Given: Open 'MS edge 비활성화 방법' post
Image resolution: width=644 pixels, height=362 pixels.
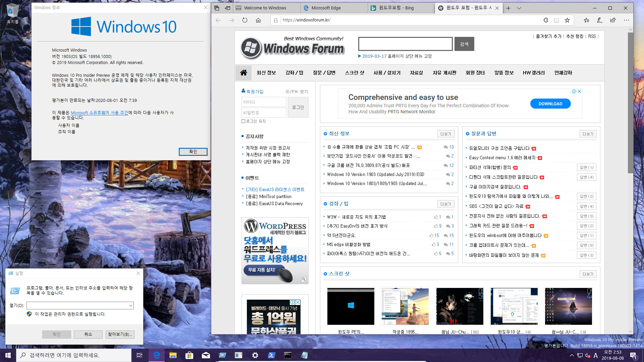Looking at the screenshot, I should pos(348,245).
